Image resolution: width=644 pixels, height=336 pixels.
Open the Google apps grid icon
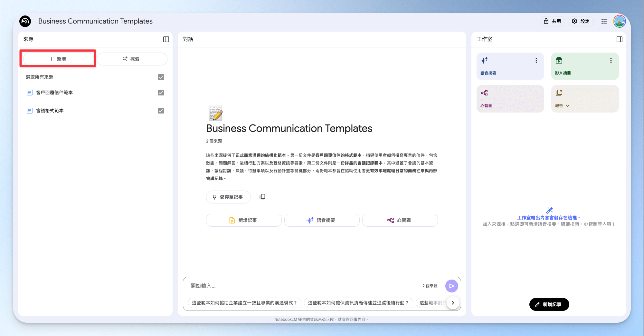point(604,21)
